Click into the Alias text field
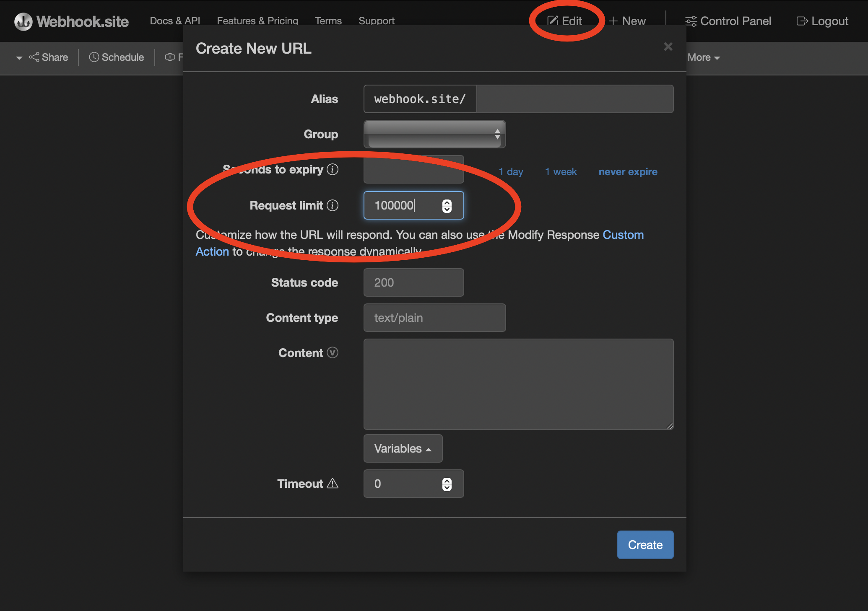868x611 pixels. (x=574, y=99)
